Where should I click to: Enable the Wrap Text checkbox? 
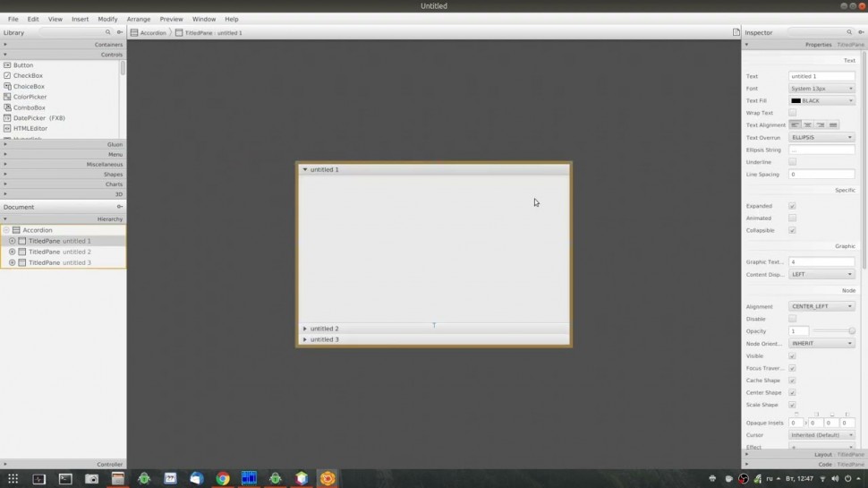[792, 113]
